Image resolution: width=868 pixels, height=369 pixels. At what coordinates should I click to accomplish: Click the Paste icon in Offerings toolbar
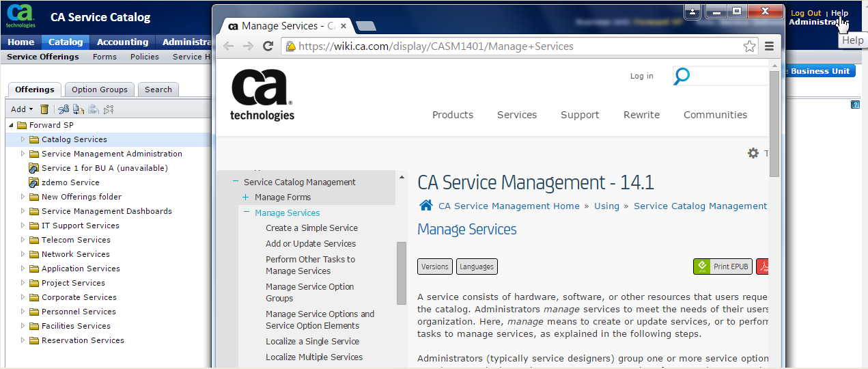click(94, 109)
